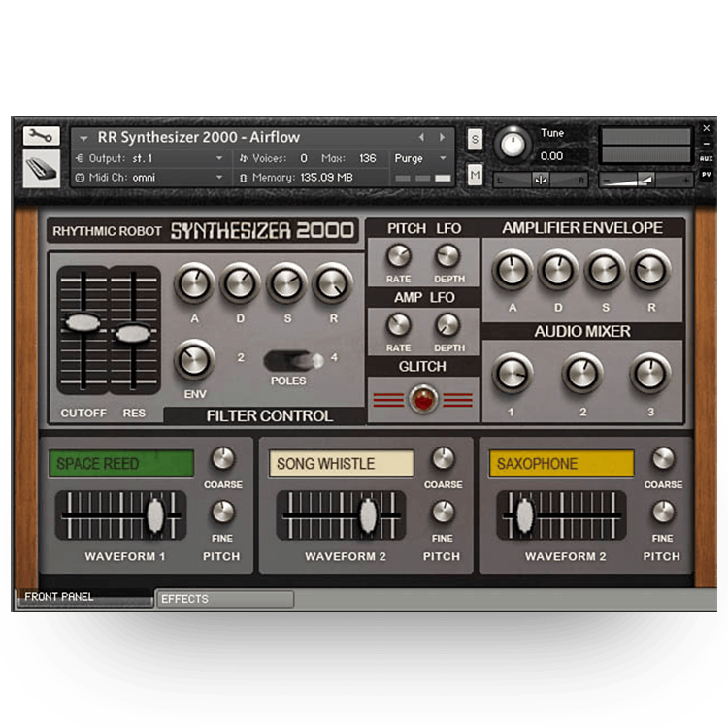Image resolution: width=728 pixels, height=728 pixels.
Task: Click the Pitch LFO RATE knob
Action: (399, 256)
